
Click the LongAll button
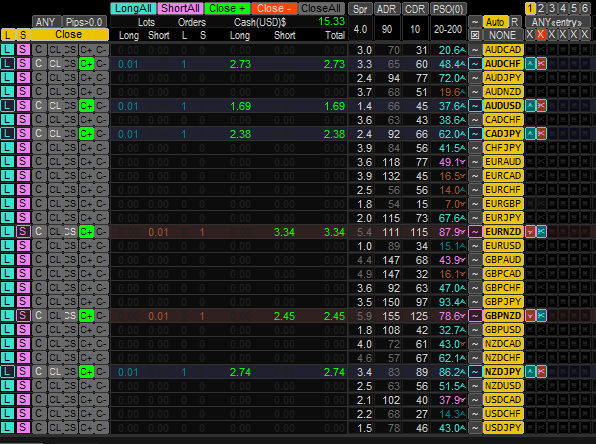pyautogui.click(x=133, y=8)
